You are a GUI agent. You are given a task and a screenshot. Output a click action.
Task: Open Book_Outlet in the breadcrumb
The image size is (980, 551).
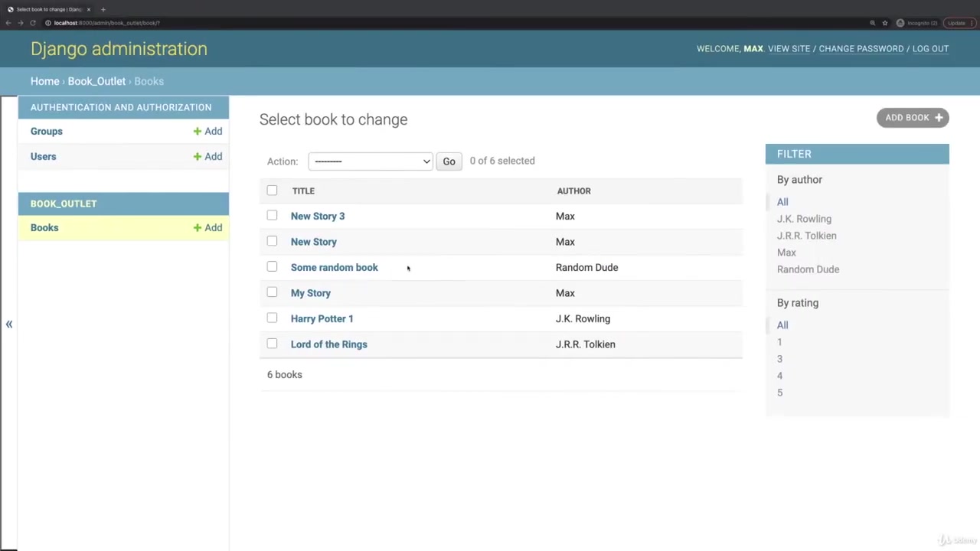click(96, 81)
